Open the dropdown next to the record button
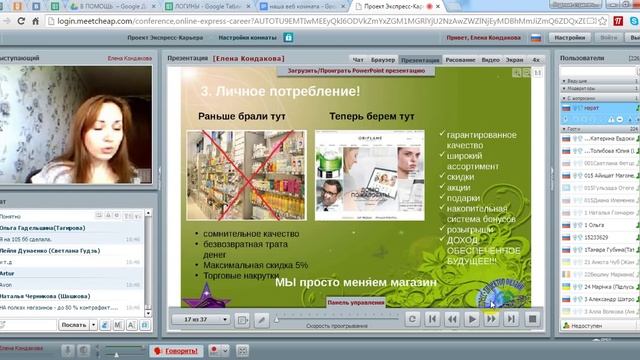Viewport: 640px width, 360px height. (224, 350)
